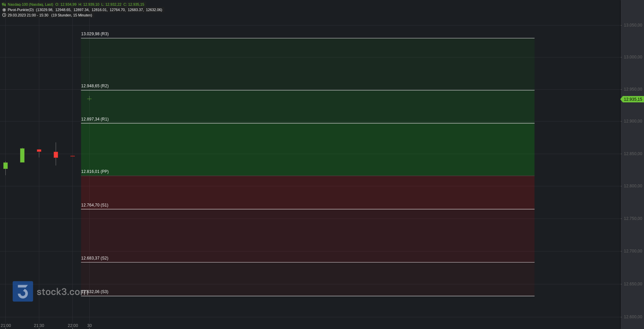Click the candlestick icon beside Nasdaq-100
Screen dimensions: 644x329
[x=4, y=4]
